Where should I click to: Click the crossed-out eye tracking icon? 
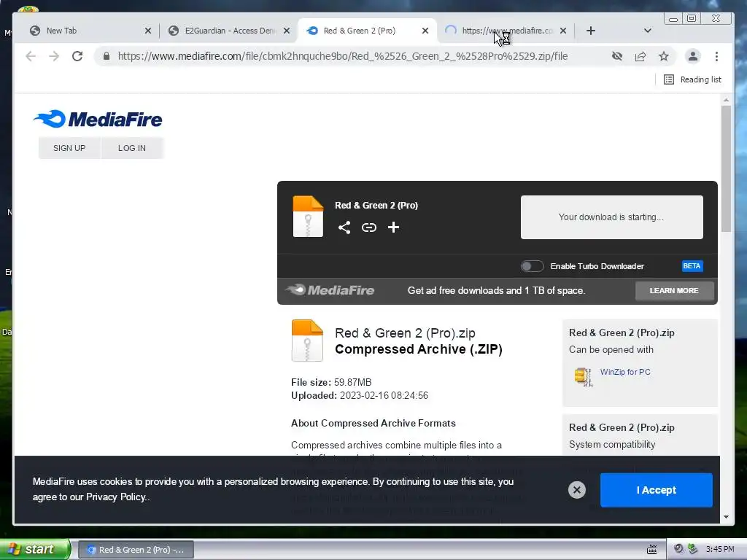(617, 56)
